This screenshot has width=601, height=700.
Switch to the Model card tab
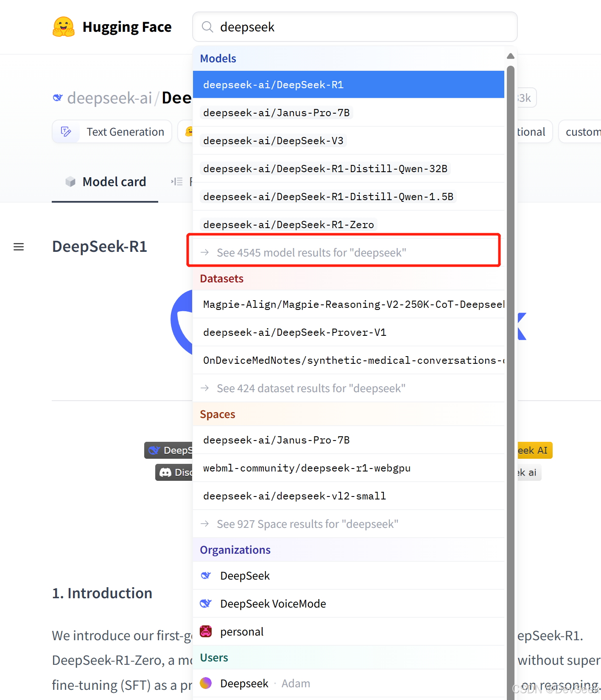point(105,182)
